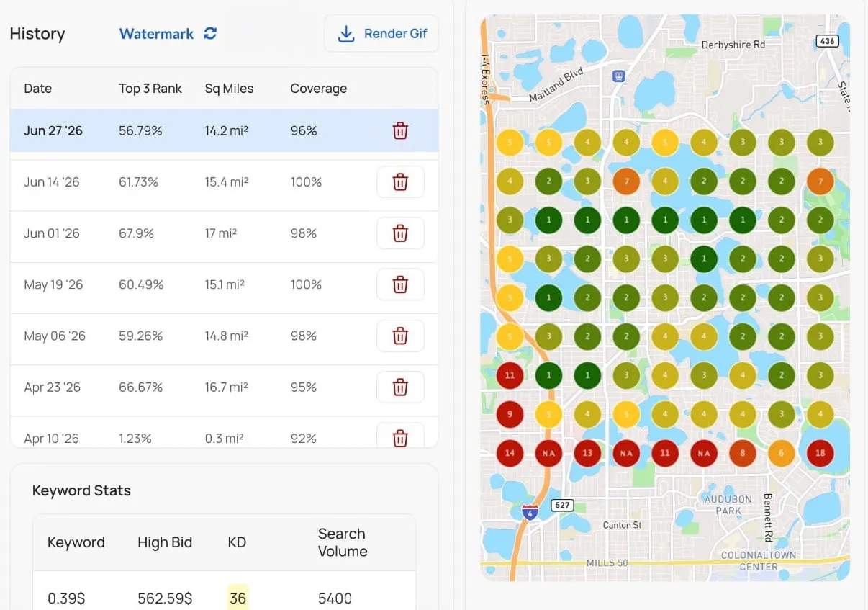Click the 14.8 mi² value

coord(227,336)
